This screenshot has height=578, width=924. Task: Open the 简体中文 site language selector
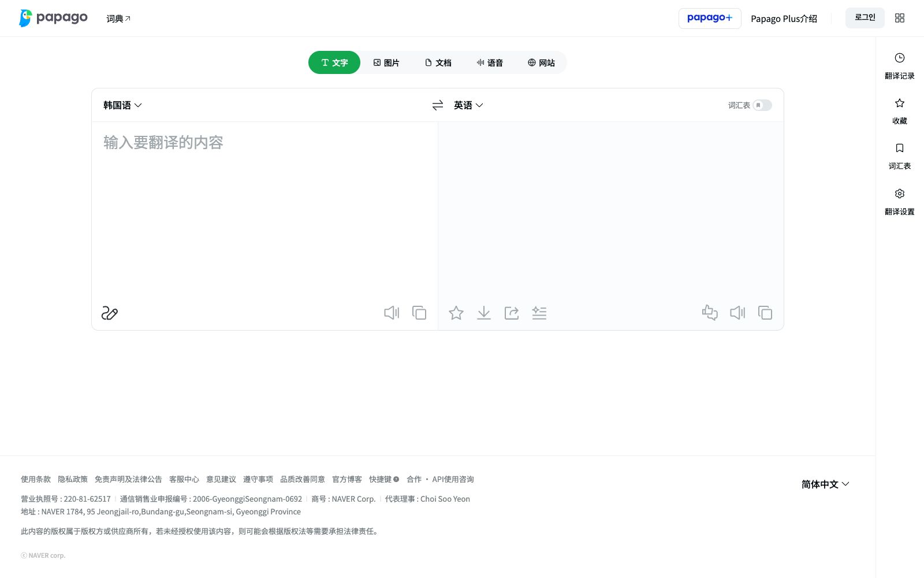click(825, 484)
